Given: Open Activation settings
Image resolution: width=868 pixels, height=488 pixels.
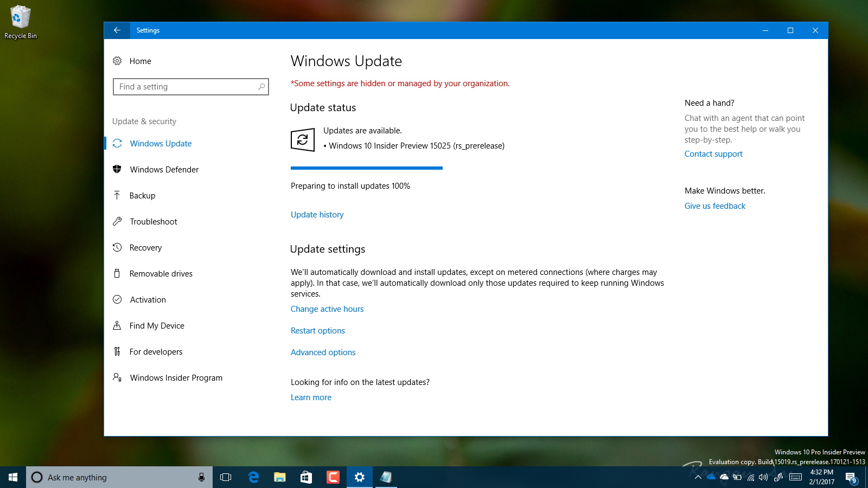Looking at the screenshot, I should click(x=147, y=299).
